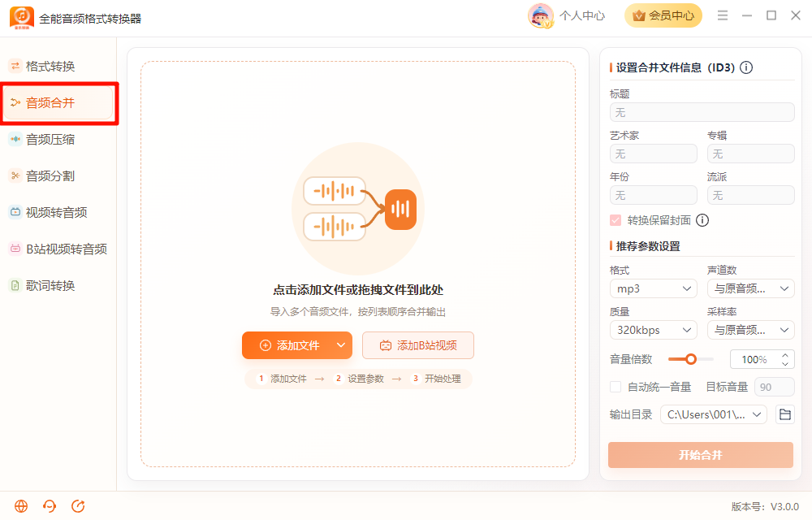The width and height of the screenshot is (812, 520).
Task: Open 会员中心 button
Action: coord(663,15)
